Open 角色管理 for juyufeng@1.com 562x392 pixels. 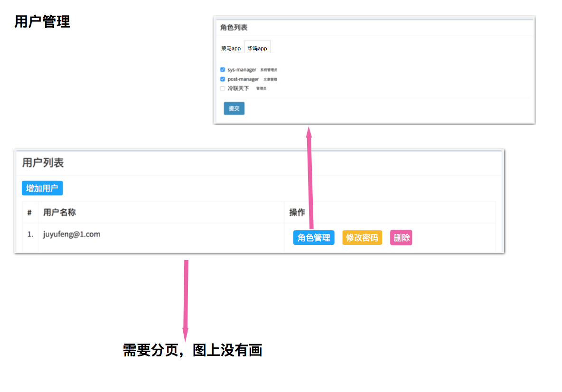pos(314,238)
